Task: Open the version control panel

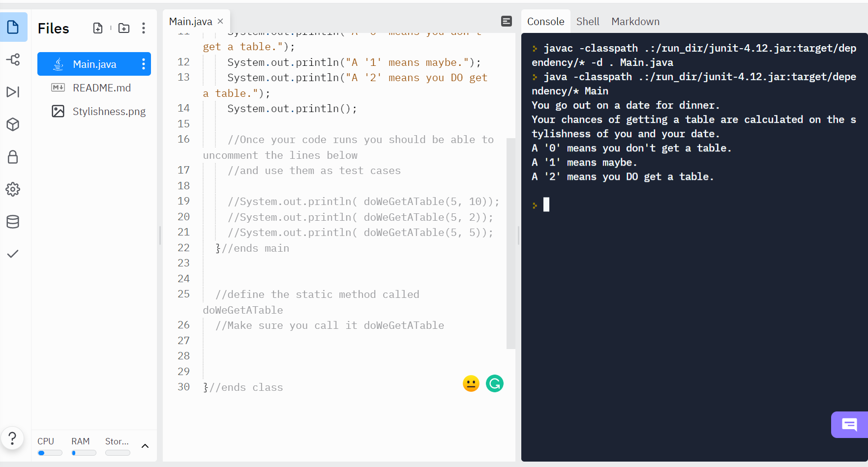Action: point(13,59)
